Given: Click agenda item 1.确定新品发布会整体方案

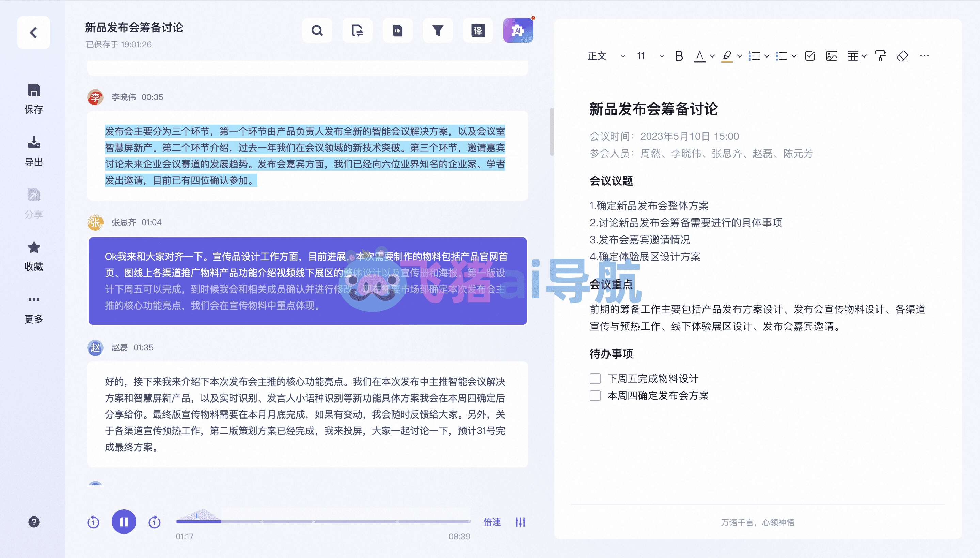Looking at the screenshot, I should point(649,206).
